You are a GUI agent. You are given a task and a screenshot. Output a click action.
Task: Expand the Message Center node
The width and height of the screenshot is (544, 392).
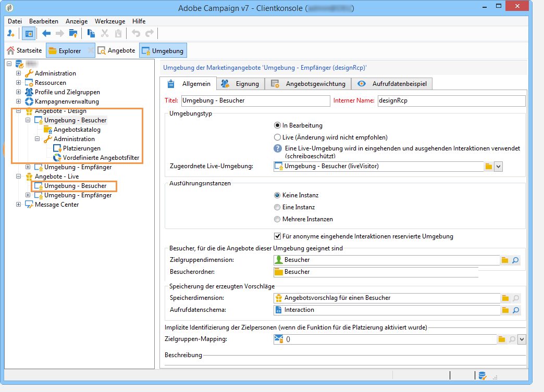[18, 205]
